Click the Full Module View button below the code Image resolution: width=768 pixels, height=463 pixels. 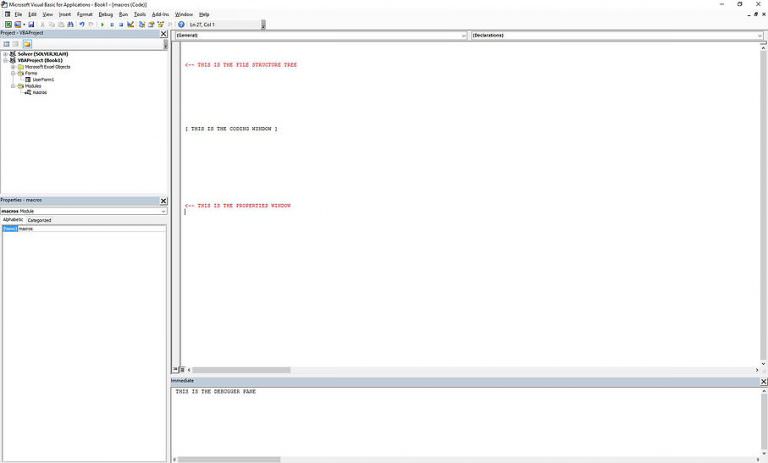coord(182,369)
